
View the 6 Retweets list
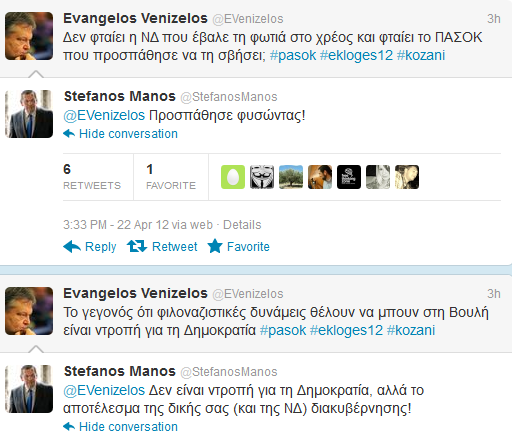pyautogui.click(x=92, y=177)
